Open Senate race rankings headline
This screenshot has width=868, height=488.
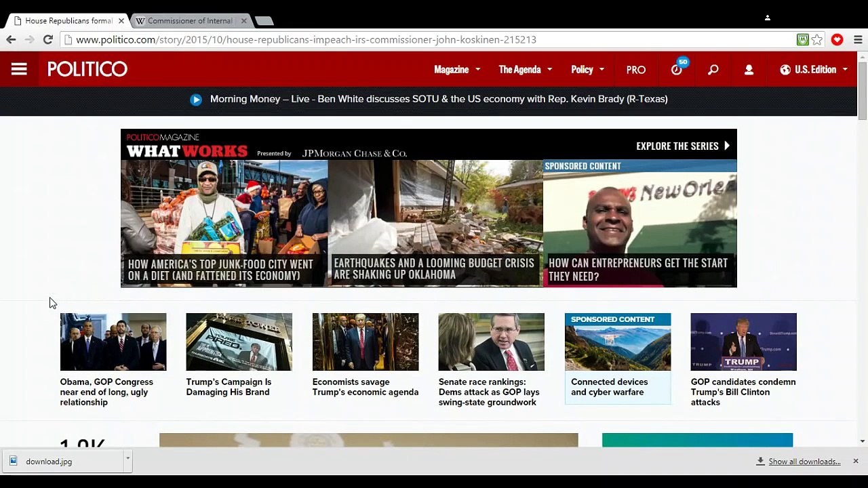coord(489,392)
